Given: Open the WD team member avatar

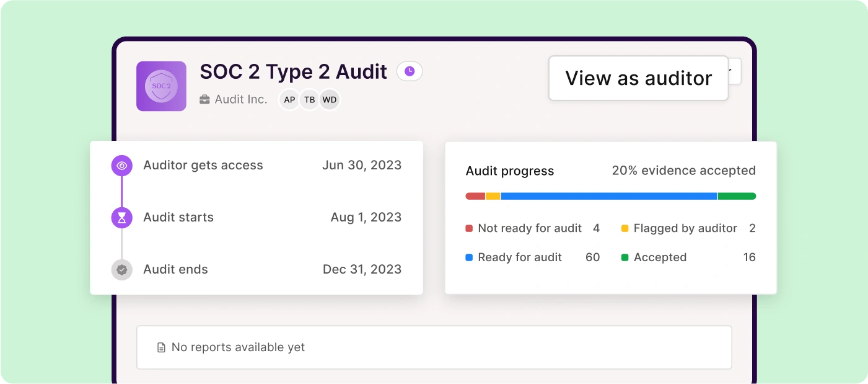Looking at the screenshot, I should pyautogui.click(x=330, y=99).
